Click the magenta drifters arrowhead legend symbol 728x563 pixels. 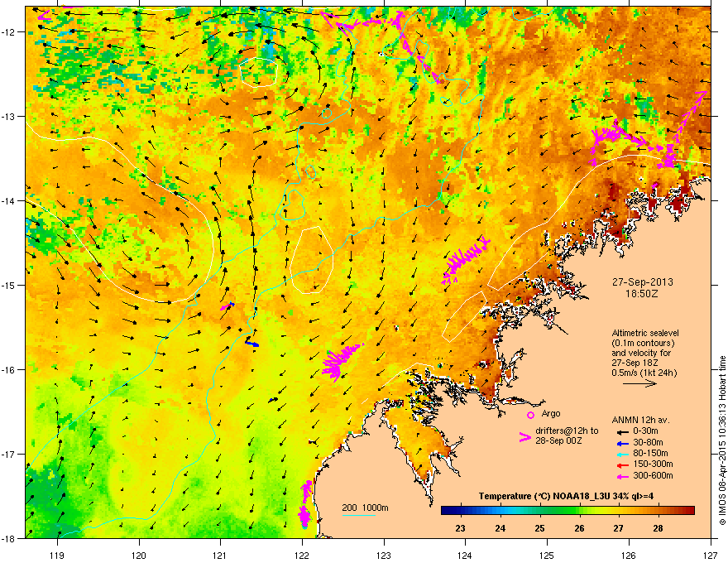point(524,437)
